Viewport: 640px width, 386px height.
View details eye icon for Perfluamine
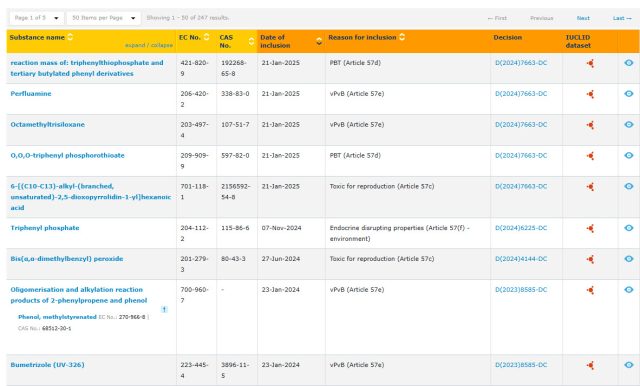(x=629, y=93)
